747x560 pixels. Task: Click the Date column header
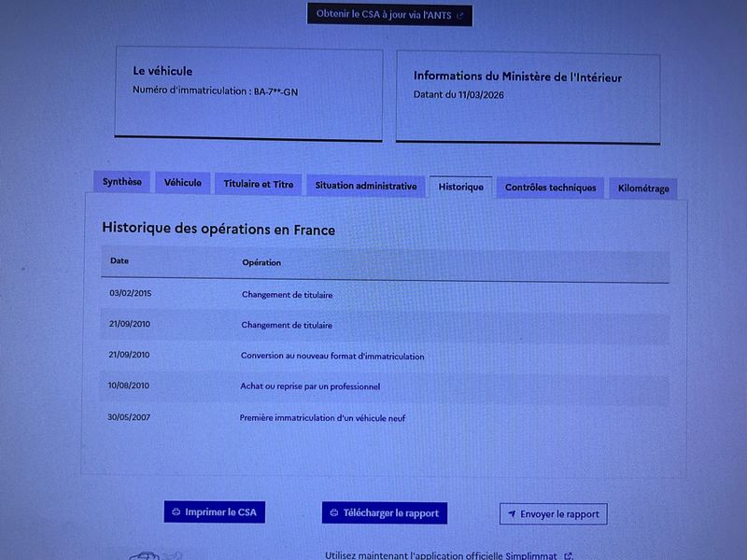point(120,260)
